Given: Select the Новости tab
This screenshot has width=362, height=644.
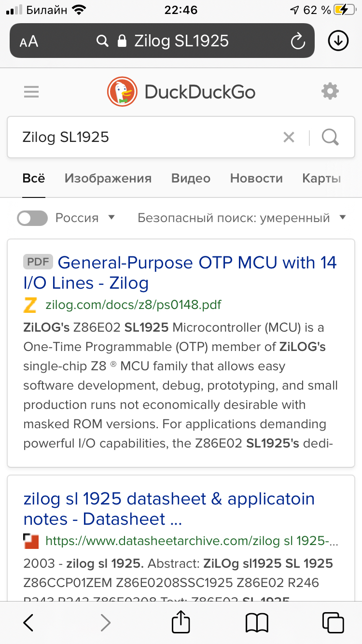Looking at the screenshot, I should tap(256, 179).
